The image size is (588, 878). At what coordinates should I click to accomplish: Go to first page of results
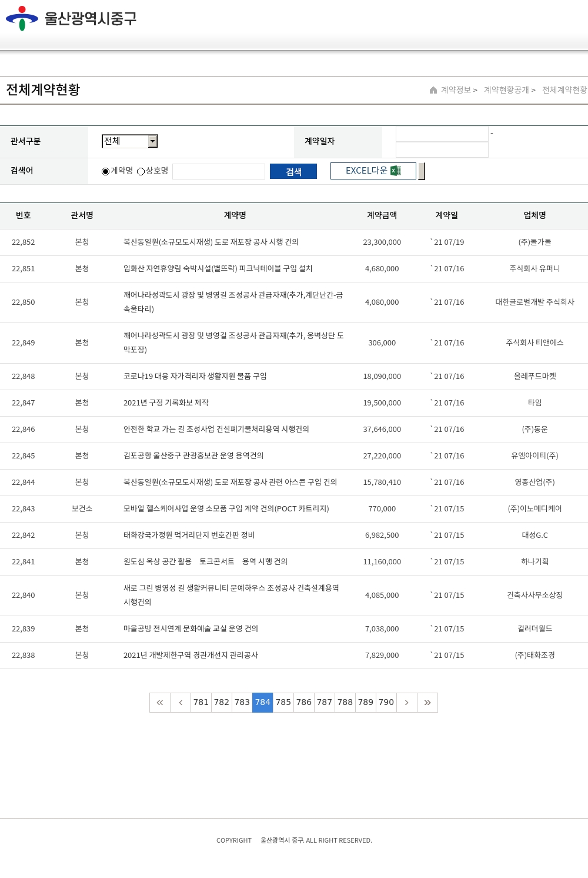click(x=160, y=703)
